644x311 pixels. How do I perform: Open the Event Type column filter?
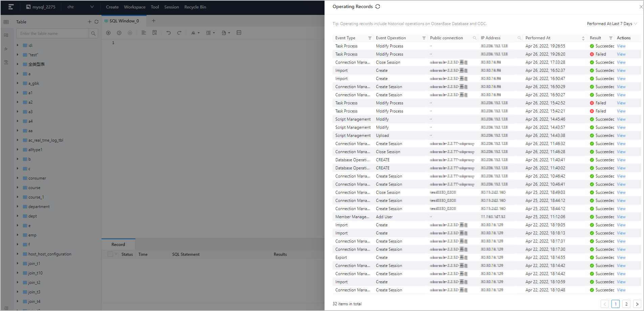(369, 38)
